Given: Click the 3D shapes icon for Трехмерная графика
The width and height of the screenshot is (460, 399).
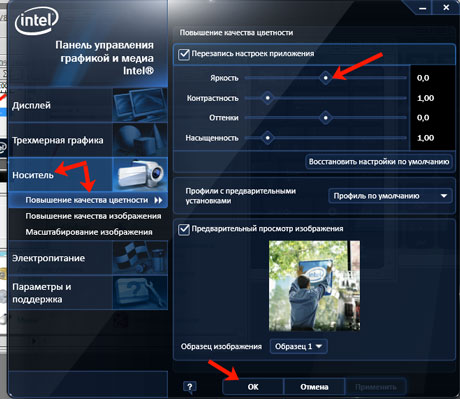Looking at the screenshot, I should pos(140,140).
